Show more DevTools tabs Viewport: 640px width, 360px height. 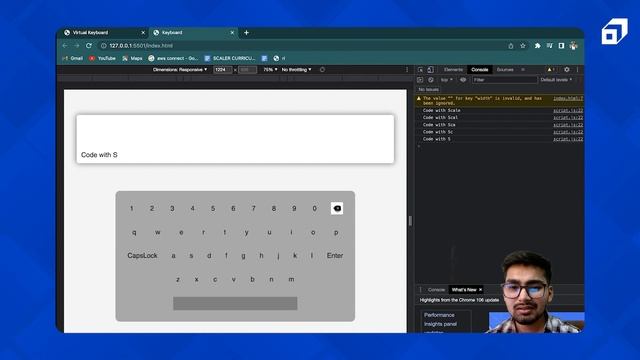pyautogui.click(x=523, y=70)
